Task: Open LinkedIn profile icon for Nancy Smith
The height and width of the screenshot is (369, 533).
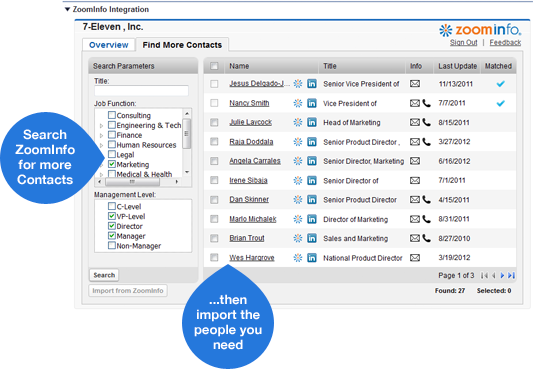Action: (312, 103)
